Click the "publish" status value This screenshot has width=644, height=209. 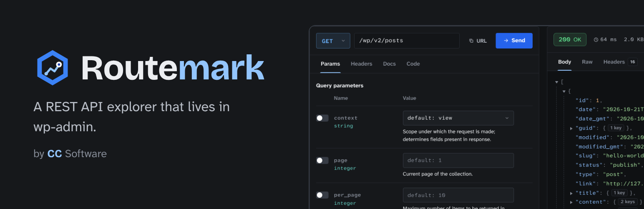(x=624, y=165)
